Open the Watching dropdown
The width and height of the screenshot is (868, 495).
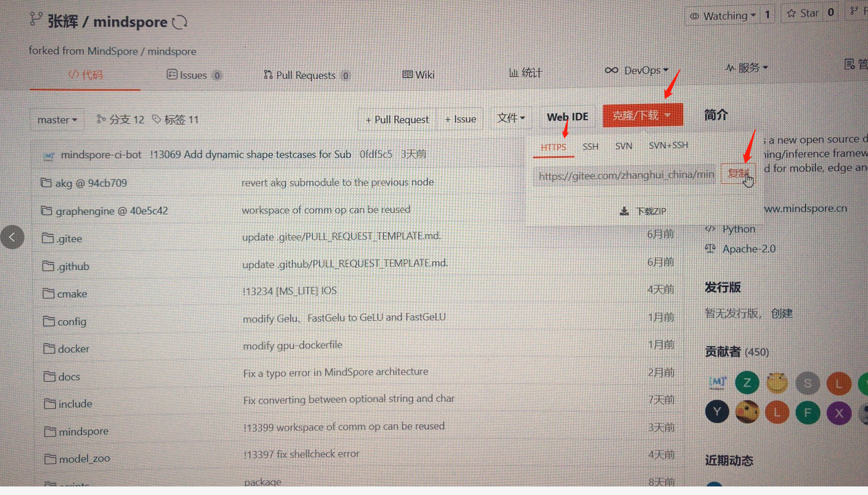(723, 16)
